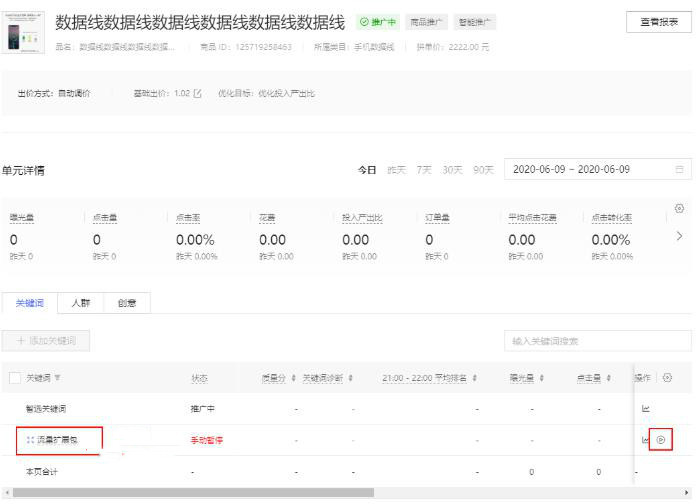The height and width of the screenshot is (504, 697).
Task: Click the filter icon beside 关键词 header
Action: click(x=57, y=378)
